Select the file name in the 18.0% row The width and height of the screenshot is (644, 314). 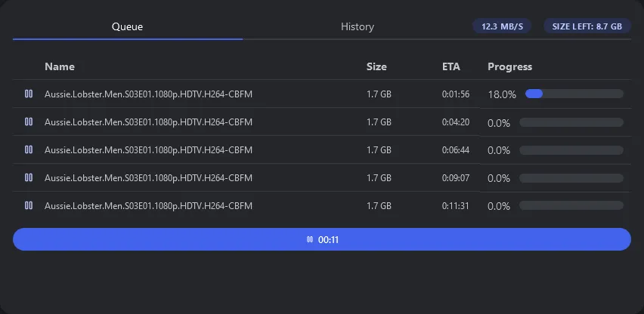[148, 94]
